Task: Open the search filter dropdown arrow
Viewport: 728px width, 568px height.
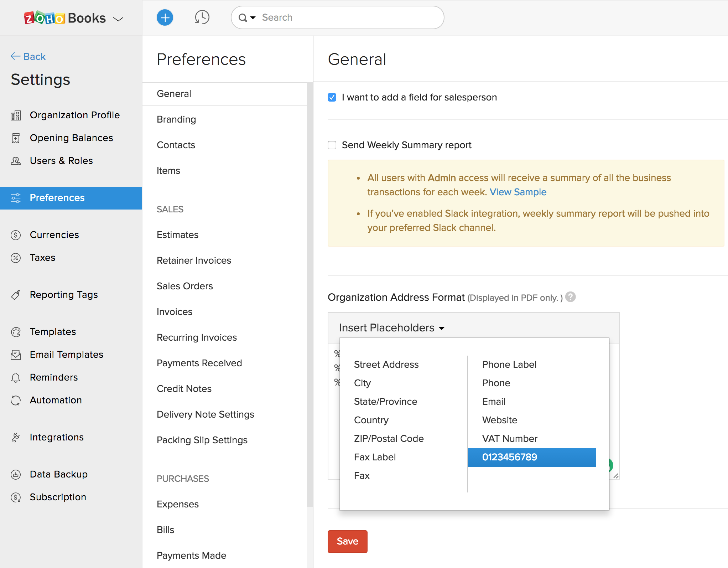Action: [x=253, y=17]
